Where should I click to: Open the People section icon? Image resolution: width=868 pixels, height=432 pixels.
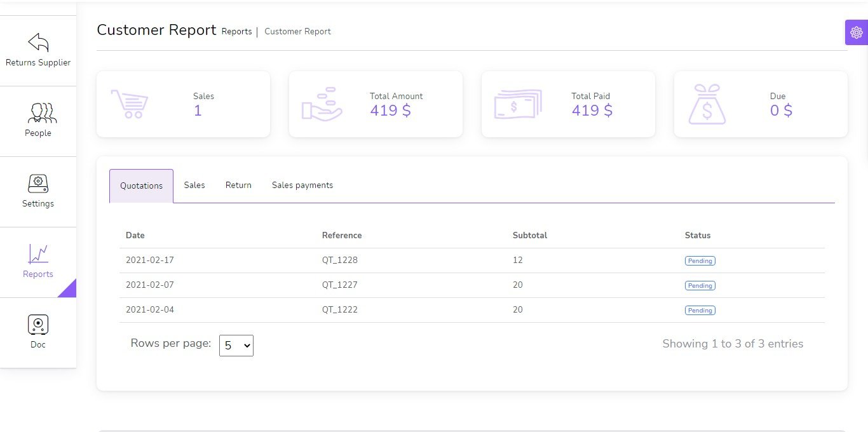point(38,113)
